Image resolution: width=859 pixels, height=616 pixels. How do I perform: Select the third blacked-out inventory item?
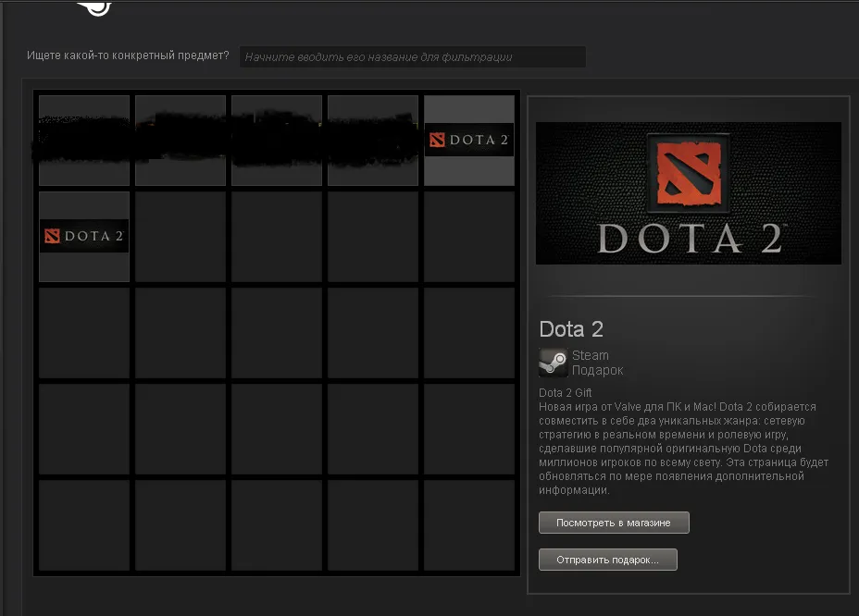tap(277, 141)
